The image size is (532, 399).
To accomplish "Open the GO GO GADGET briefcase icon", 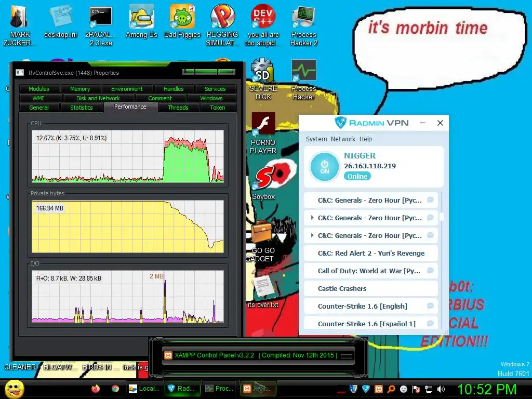I will (x=263, y=241).
